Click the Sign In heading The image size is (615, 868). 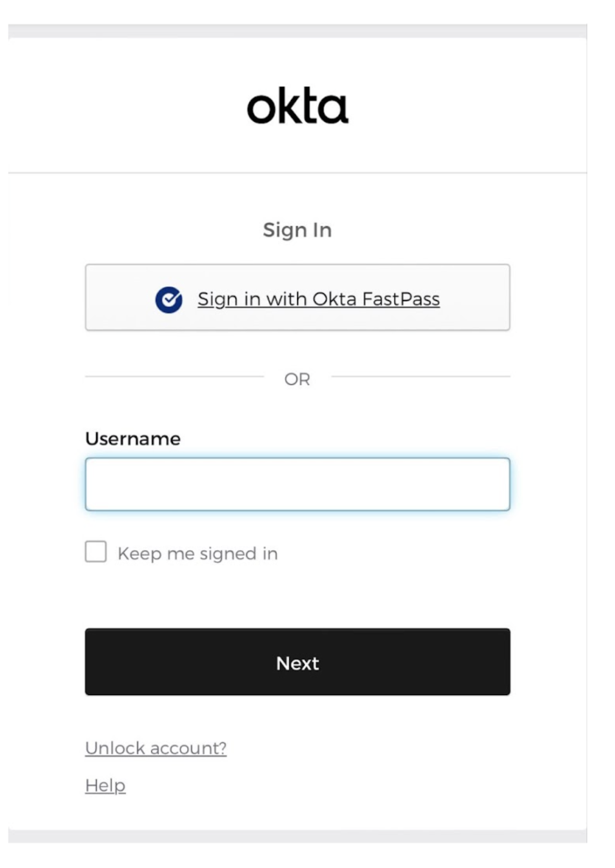[x=297, y=230]
